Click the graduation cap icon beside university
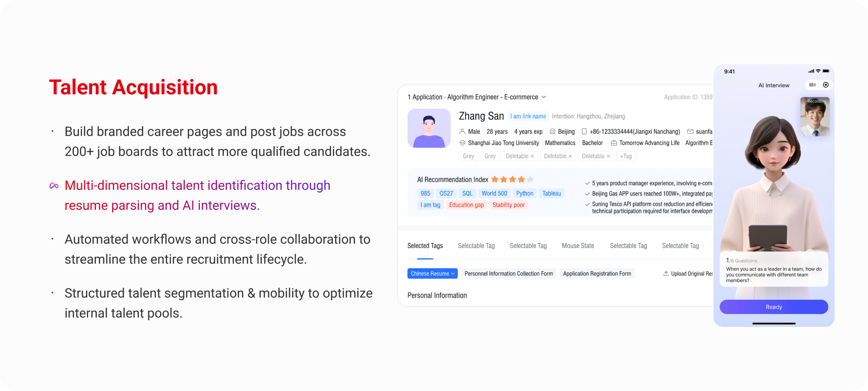Image resolution: width=868 pixels, height=391 pixels. click(462, 143)
